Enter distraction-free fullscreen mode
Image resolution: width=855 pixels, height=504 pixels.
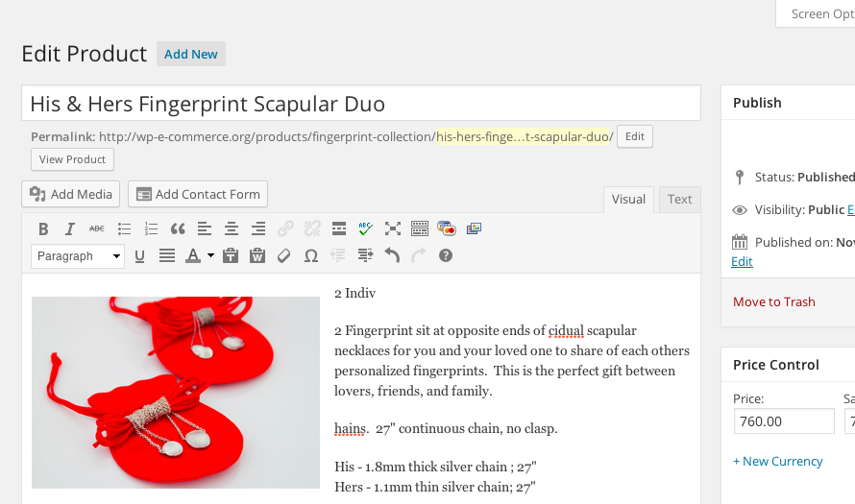(393, 228)
